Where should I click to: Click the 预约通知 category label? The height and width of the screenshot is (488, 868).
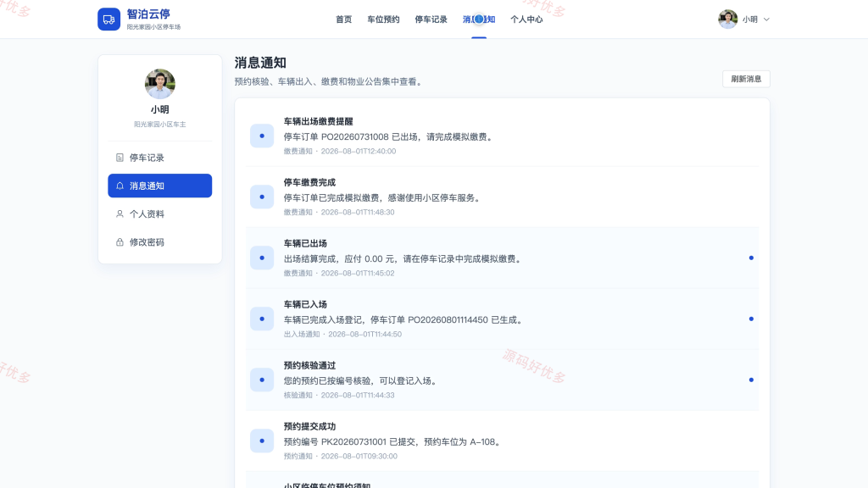[298, 457]
